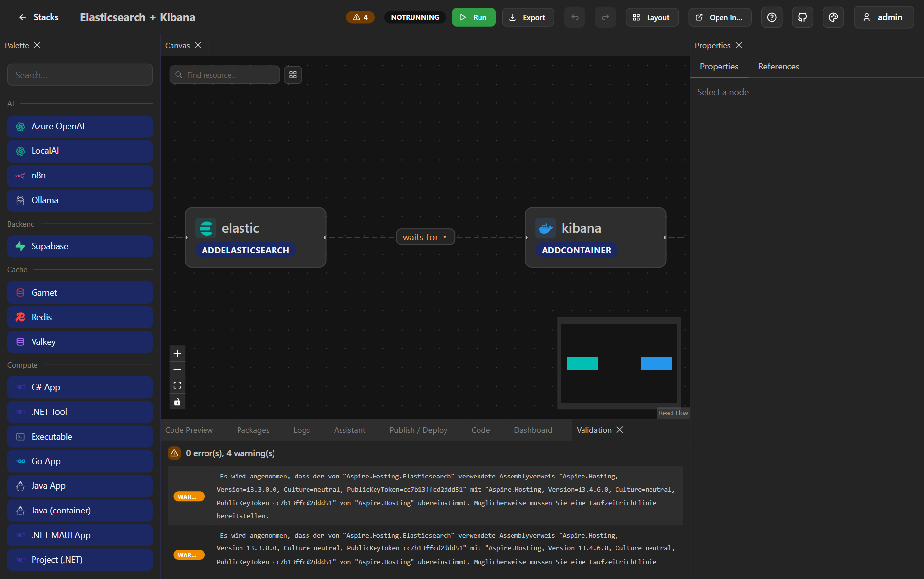This screenshot has width=924, height=579.
Task: Select Java App palette item
Action: (x=80, y=486)
